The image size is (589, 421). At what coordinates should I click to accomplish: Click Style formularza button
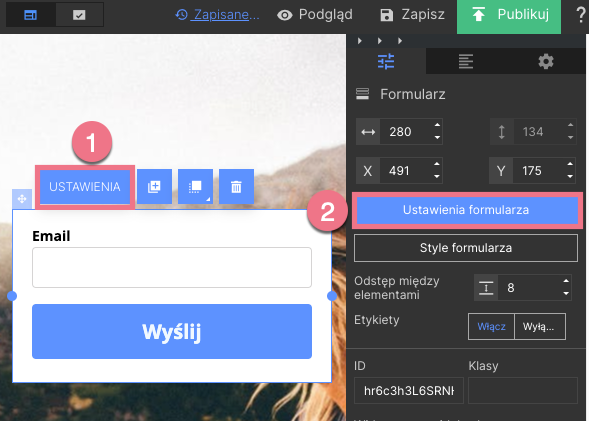click(x=466, y=248)
